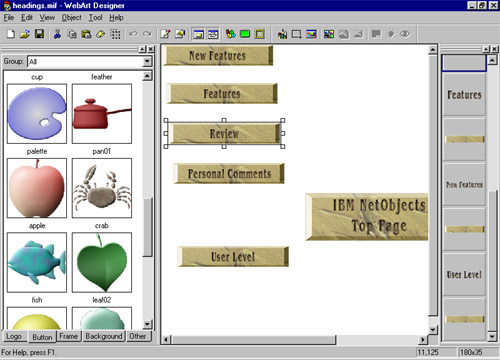
Task: Switch to the Frame tab
Action: 69,336
